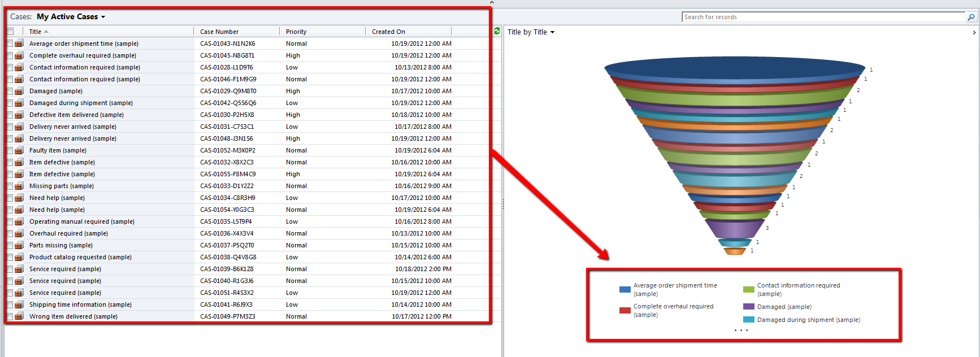Click case icon for CAS-01054-Y0G3C3 row
This screenshot has height=357, width=980.
coord(19,210)
